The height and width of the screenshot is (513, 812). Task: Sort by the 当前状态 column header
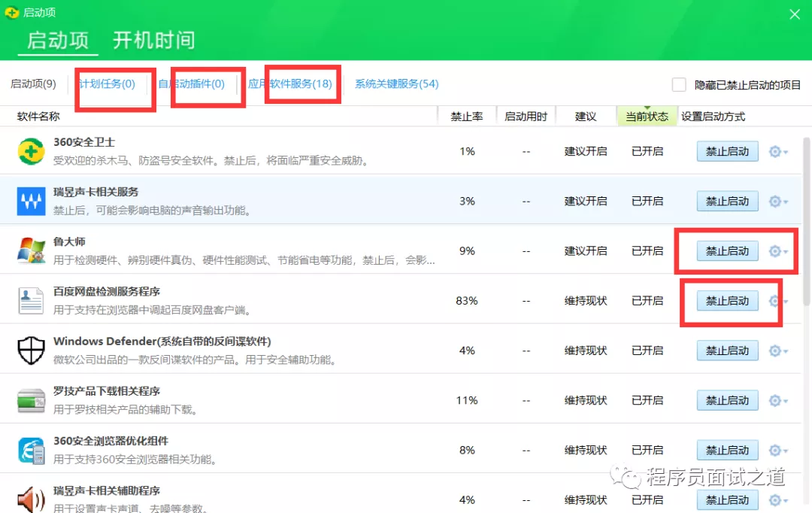(647, 117)
